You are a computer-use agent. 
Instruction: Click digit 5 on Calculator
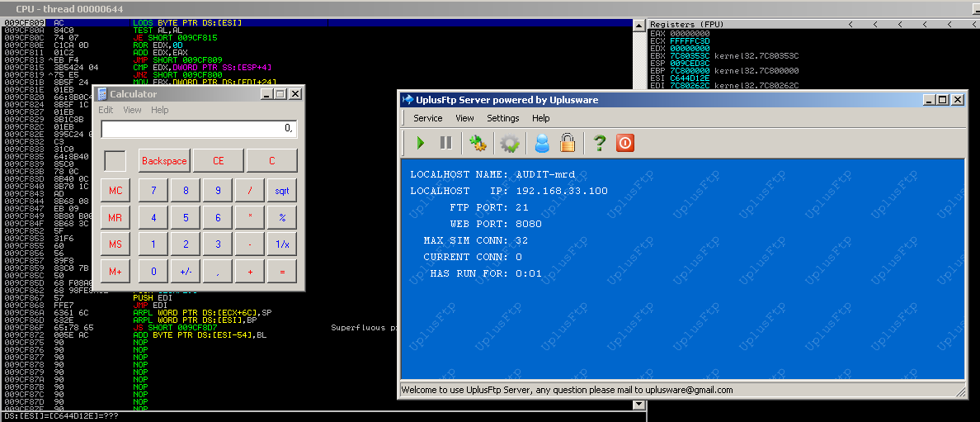click(186, 217)
